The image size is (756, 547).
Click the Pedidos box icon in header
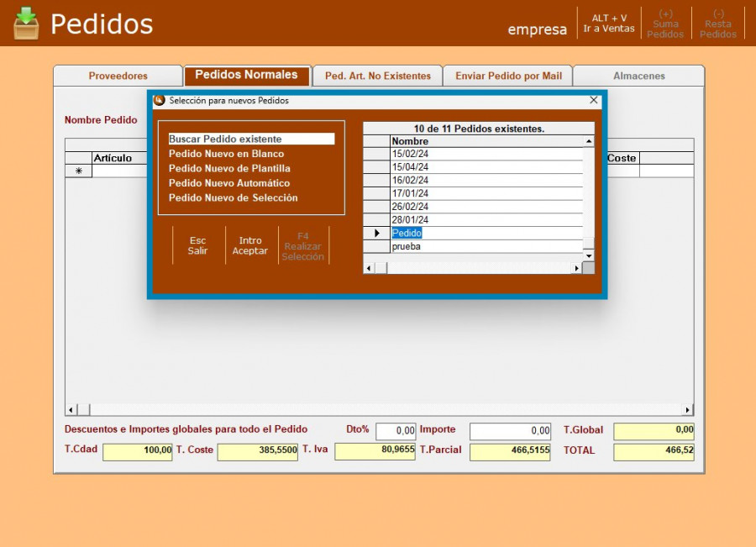point(26,24)
